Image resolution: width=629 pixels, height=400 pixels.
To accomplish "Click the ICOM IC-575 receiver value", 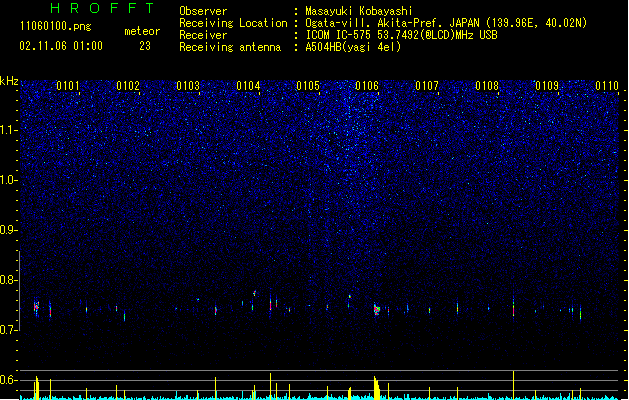I will pos(402,35).
